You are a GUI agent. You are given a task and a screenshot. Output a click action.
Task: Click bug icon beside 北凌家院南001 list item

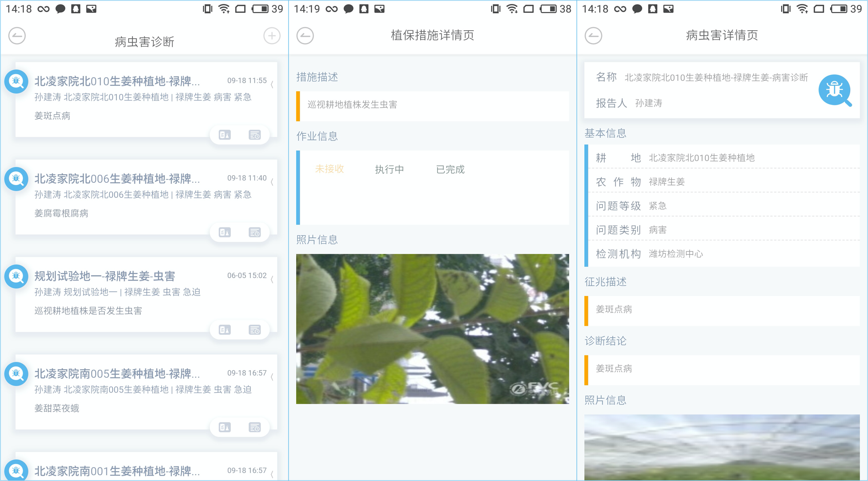pos(16,470)
